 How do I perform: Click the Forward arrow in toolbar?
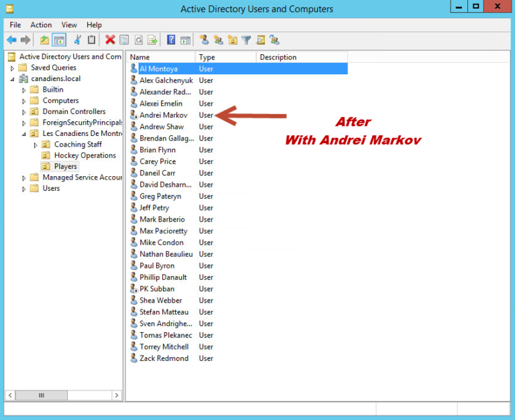pos(25,40)
